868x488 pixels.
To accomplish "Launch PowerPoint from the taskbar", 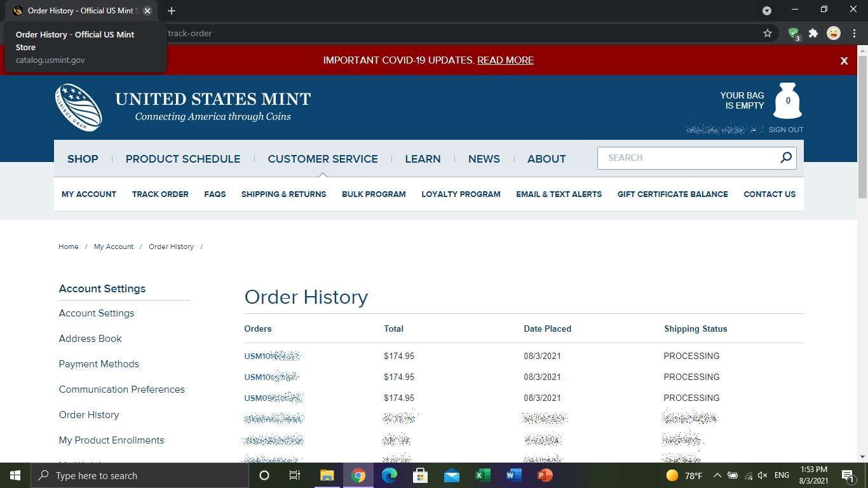I will coord(545,475).
